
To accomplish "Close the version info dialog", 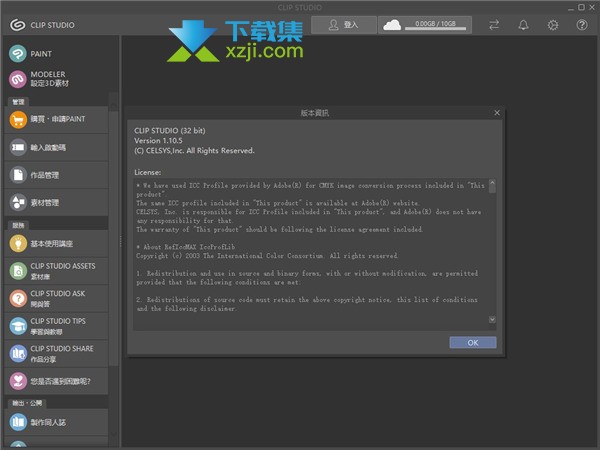I will coord(497,112).
